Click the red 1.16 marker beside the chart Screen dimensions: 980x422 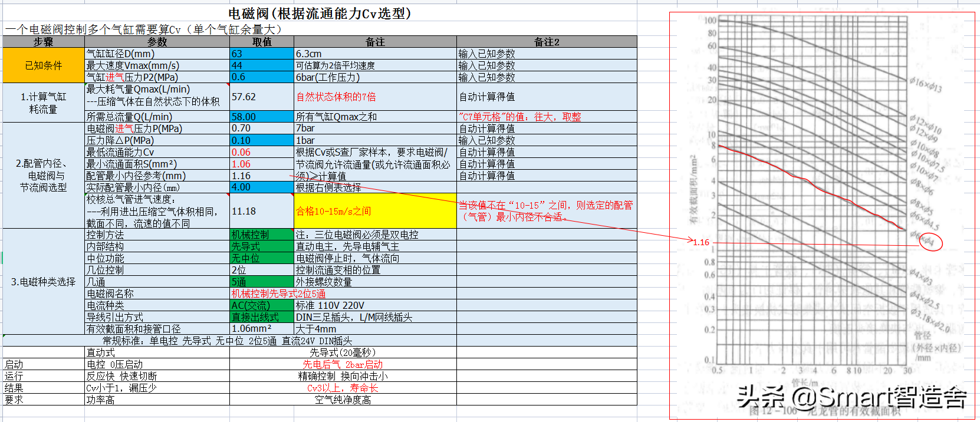click(x=701, y=242)
